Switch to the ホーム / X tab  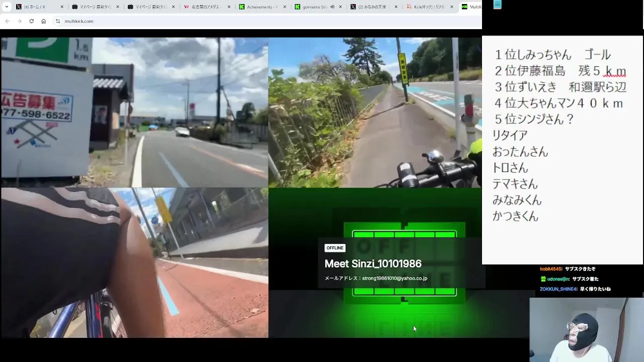(40, 7)
